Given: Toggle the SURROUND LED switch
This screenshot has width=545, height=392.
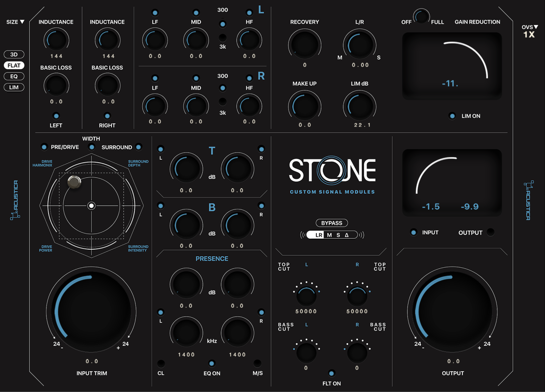Looking at the screenshot, I should tap(139, 147).
